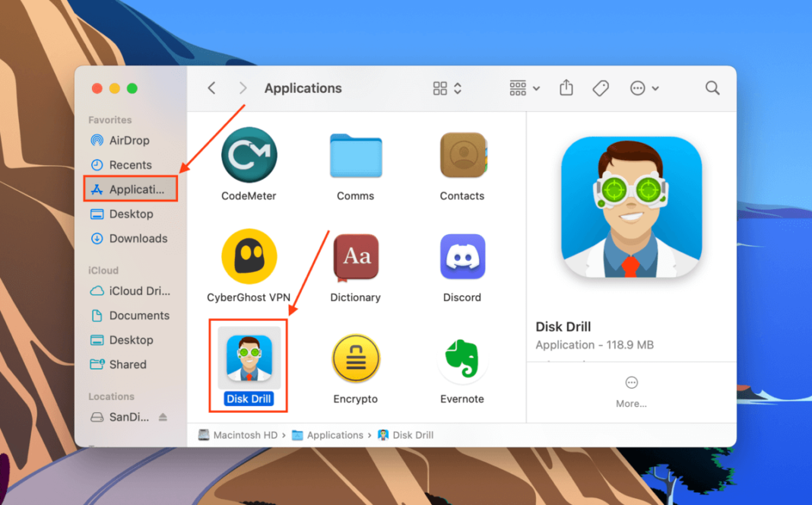This screenshot has height=505, width=812.
Task: Select the Discord app icon
Action: tap(462, 258)
